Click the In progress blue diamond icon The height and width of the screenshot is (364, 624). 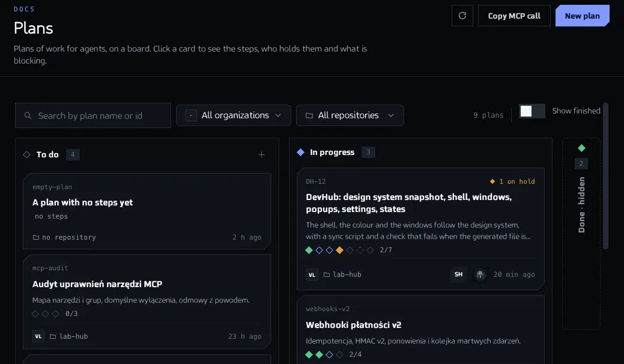(x=300, y=152)
